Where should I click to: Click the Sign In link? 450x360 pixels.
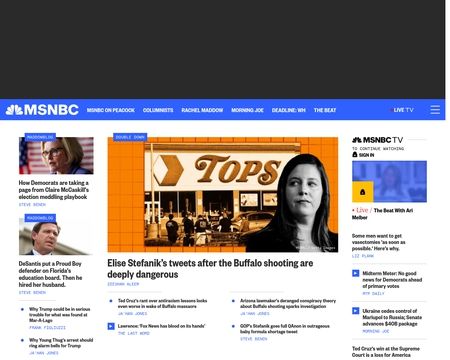click(366, 155)
